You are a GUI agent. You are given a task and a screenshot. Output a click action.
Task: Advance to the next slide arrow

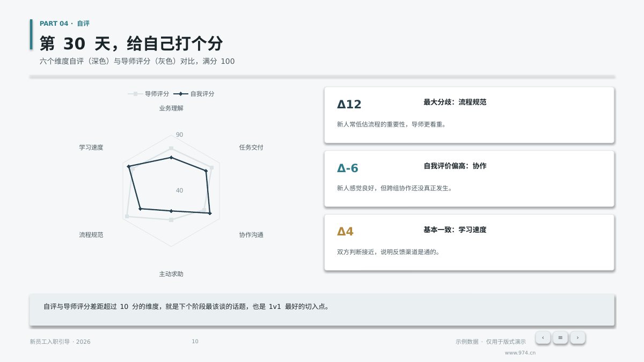pyautogui.click(x=577, y=338)
